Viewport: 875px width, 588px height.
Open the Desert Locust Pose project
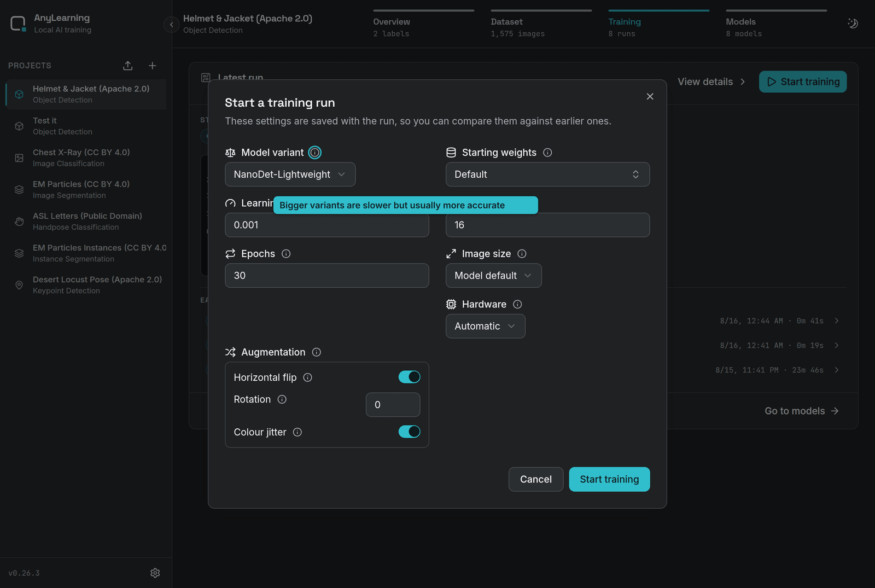(x=86, y=284)
